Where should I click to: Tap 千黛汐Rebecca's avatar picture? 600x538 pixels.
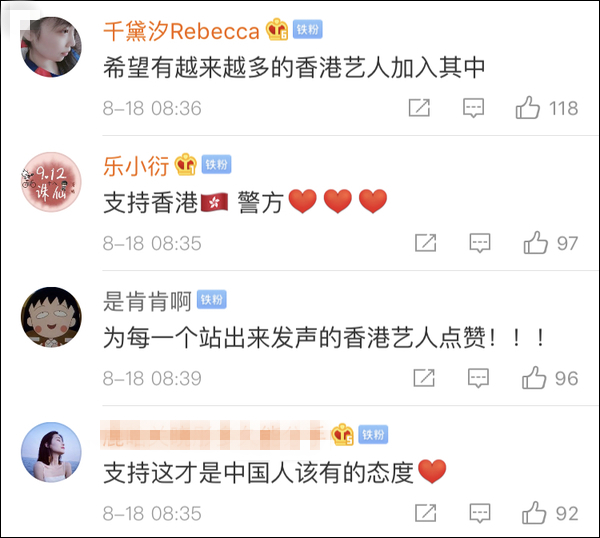tap(51, 47)
